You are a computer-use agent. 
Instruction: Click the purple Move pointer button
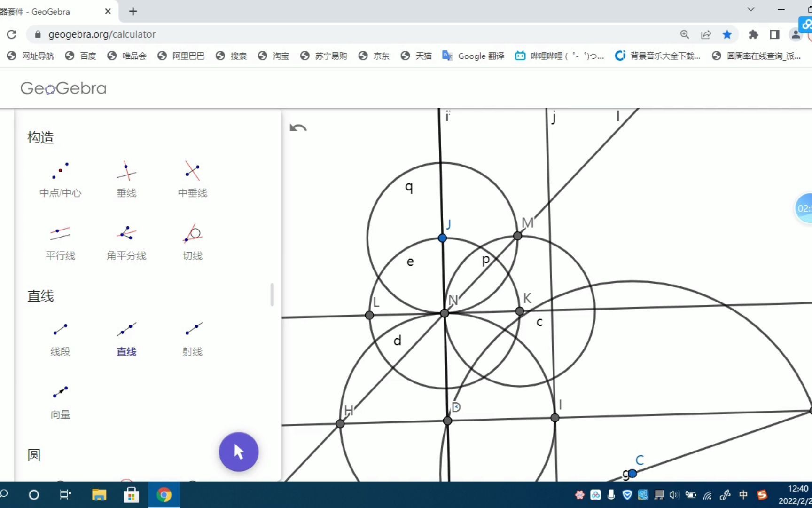(239, 452)
